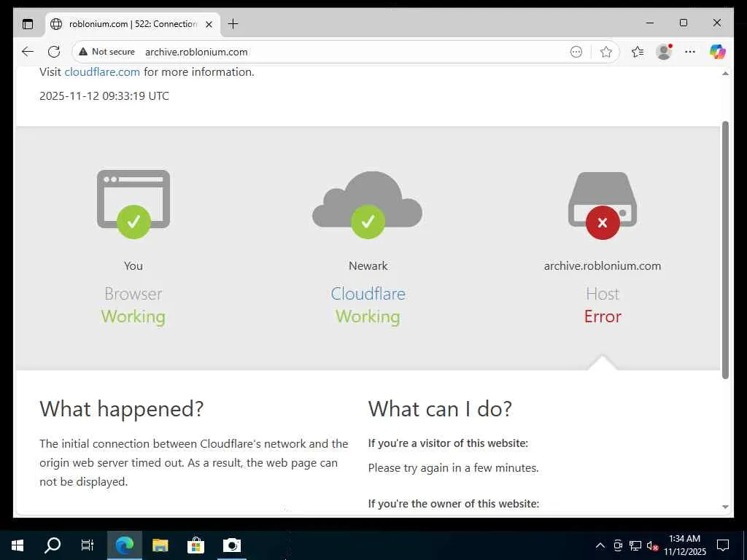Go back with the back arrow
This screenshot has width=747, height=560.
(x=28, y=52)
